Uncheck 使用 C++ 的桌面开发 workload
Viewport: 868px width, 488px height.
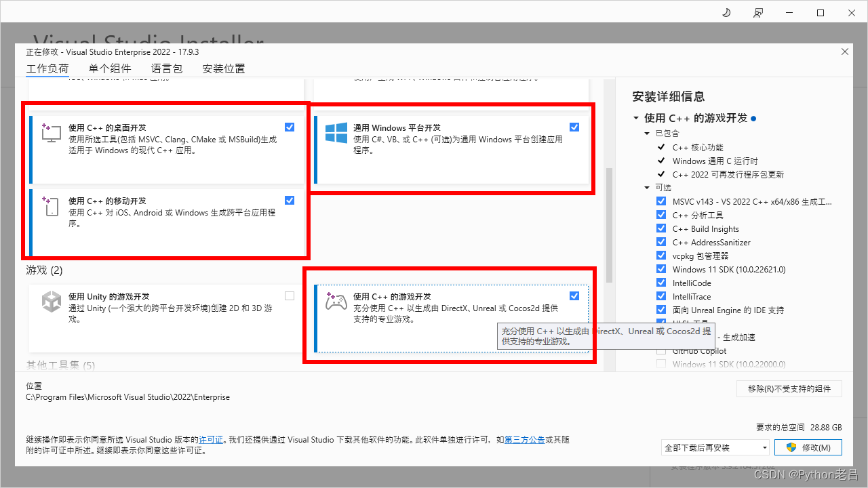click(x=290, y=127)
